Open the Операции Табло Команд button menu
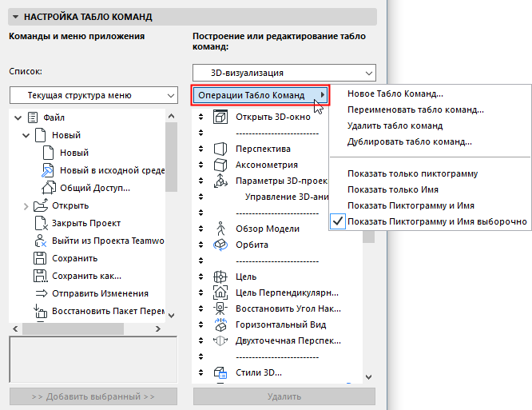 coord(260,95)
